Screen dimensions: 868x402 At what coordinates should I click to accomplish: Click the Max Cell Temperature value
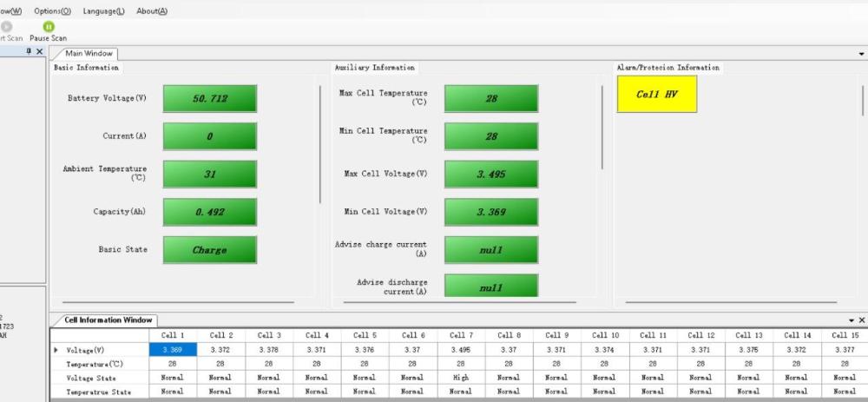(x=491, y=99)
